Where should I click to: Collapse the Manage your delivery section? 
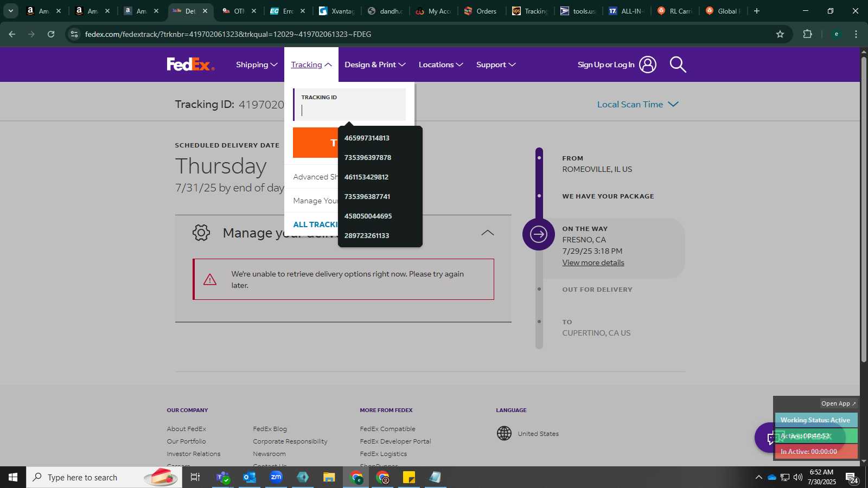pos(488,233)
